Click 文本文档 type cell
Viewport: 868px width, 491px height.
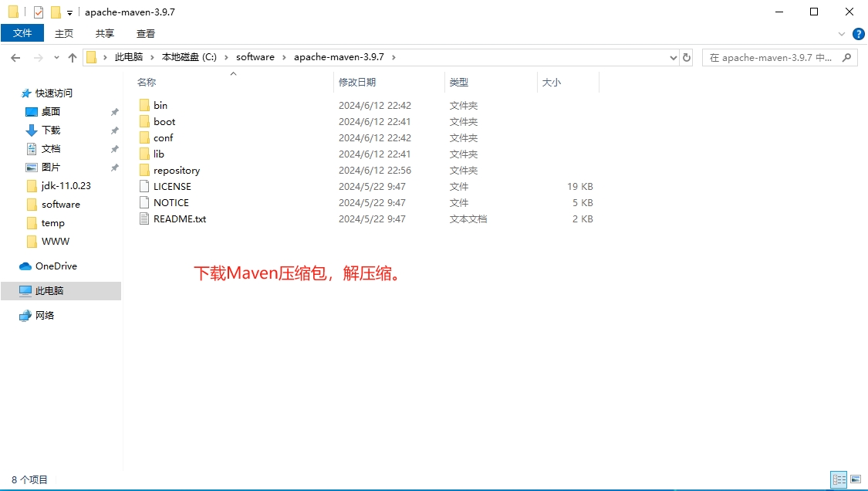click(468, 219)
